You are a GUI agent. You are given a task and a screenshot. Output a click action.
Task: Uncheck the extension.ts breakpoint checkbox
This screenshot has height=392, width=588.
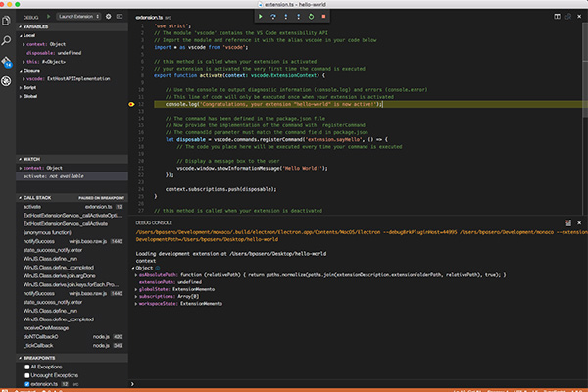pos(28,383)
